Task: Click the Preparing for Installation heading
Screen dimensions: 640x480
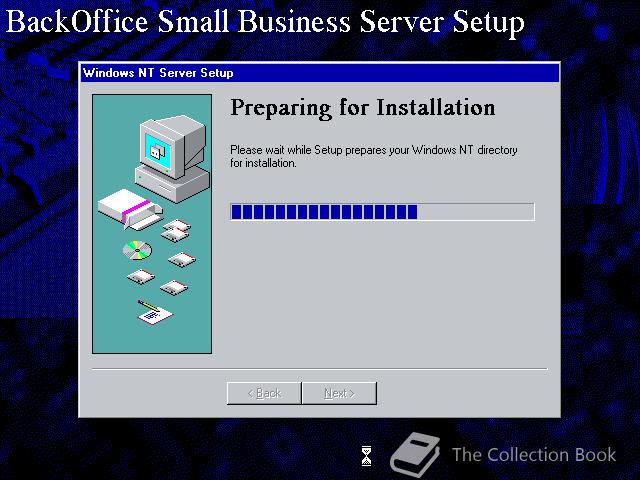Action: 363,108
